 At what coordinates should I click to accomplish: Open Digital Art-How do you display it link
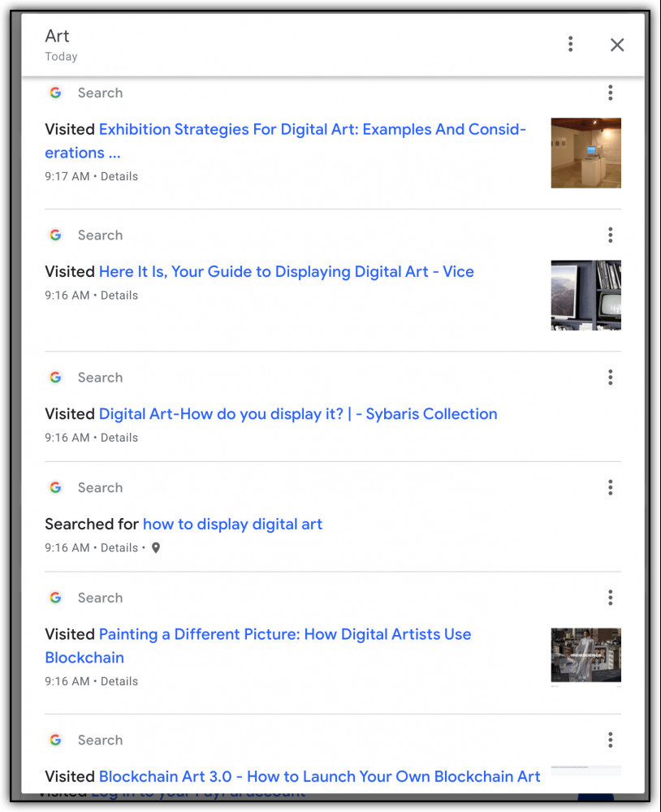[298, 414]
